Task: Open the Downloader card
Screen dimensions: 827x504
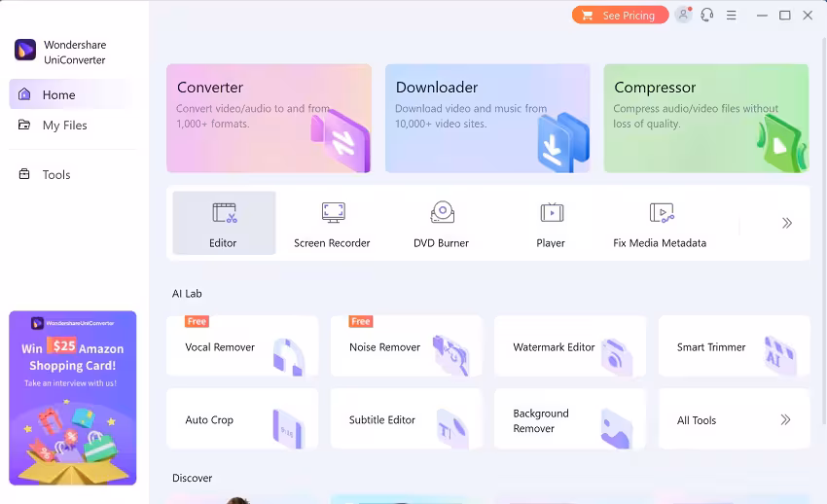Action: [487, 118]
